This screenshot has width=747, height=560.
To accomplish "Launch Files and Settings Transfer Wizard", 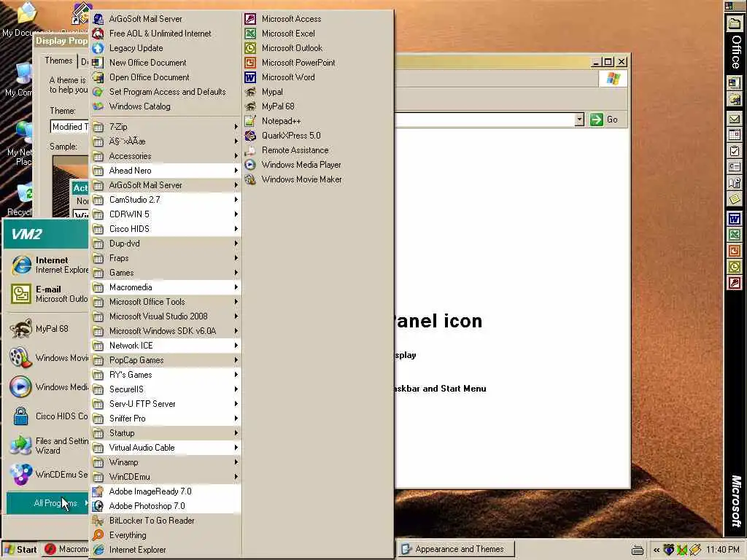I will 47,446.
